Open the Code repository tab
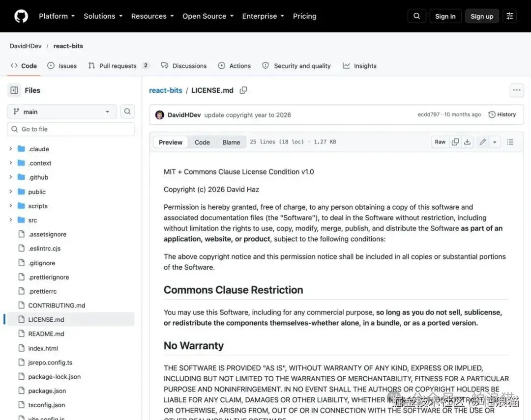The image size is (531, 420). [24, 66]
